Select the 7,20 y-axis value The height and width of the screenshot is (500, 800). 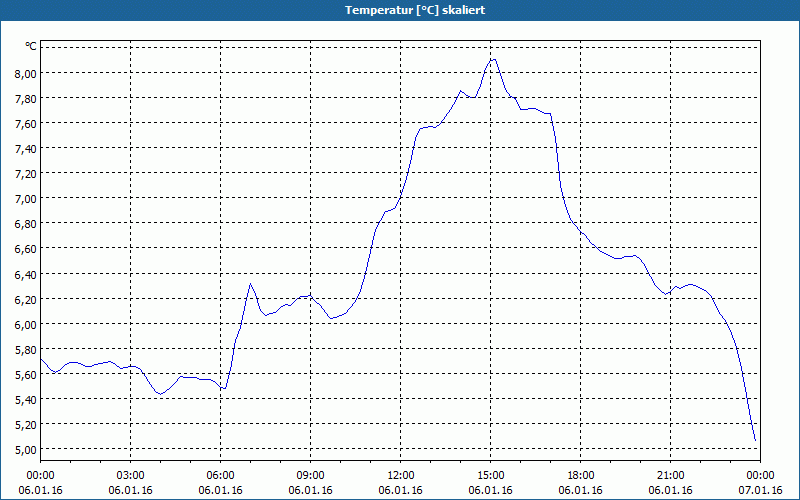26,173
